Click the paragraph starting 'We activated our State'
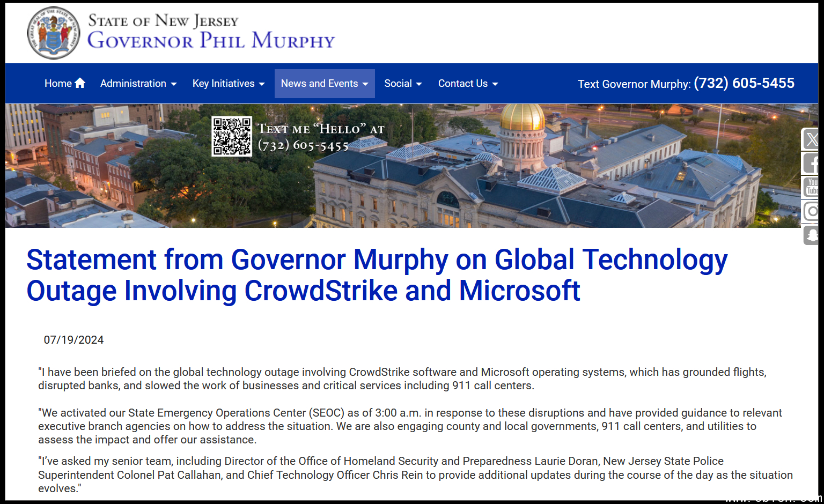824x504 pixels. [x=410, y=426]
